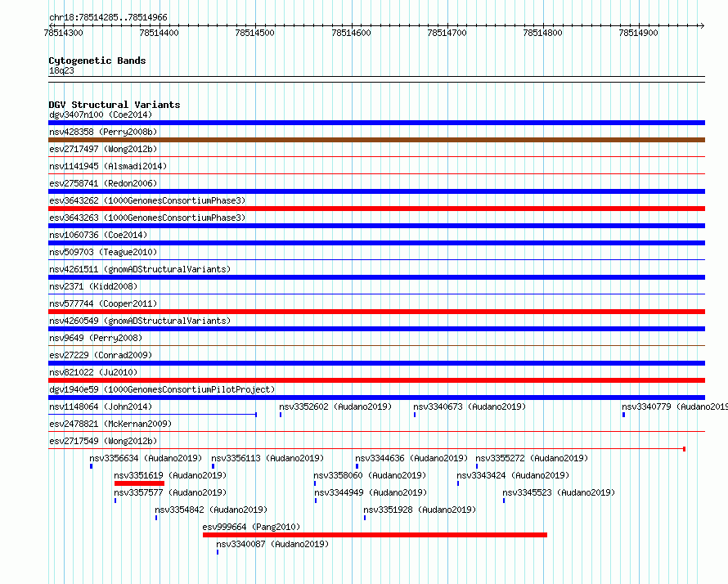
Task: Select the 78514700 ruler position label
Action: [x=447, y=33]
